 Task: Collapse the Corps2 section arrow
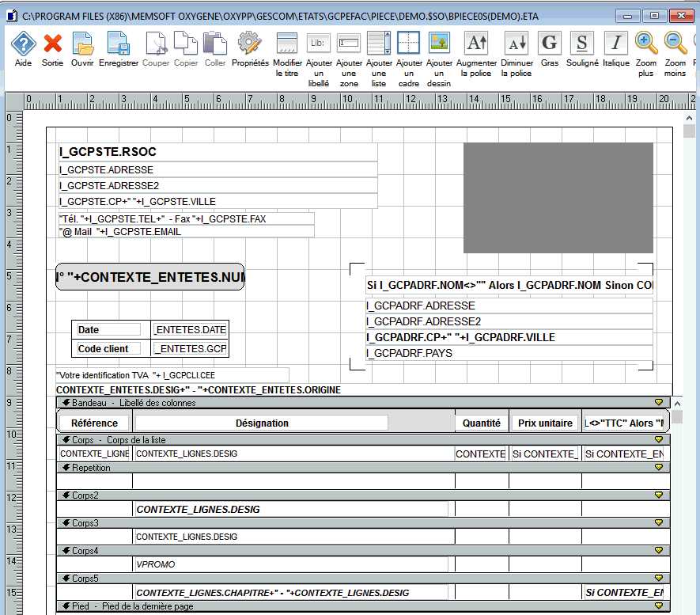tap(66, 495)
